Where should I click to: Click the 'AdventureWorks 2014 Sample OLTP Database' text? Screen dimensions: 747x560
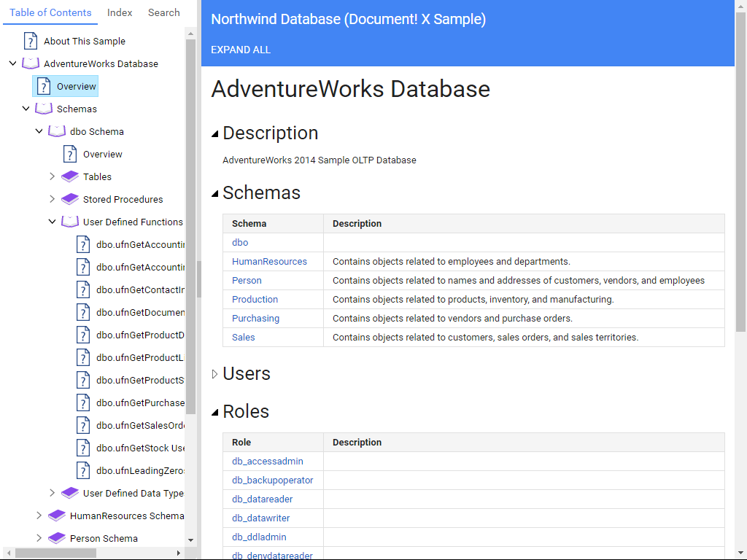[x=320, y=160]
